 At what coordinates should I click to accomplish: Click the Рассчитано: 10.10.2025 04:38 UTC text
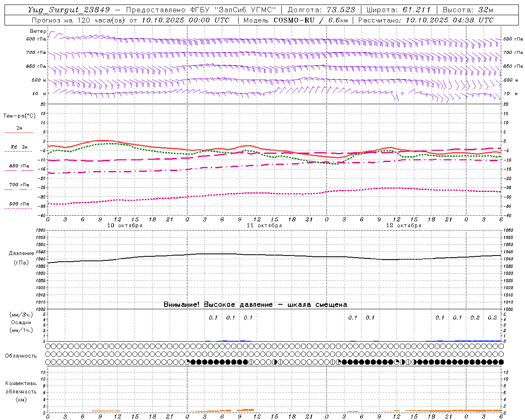coord(426,20)
